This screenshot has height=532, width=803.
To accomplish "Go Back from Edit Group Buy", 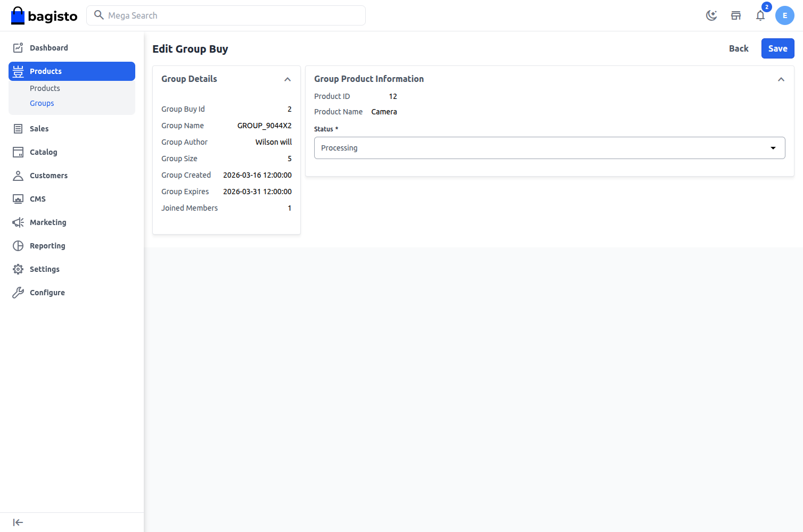I will click(x=739, y=48).
